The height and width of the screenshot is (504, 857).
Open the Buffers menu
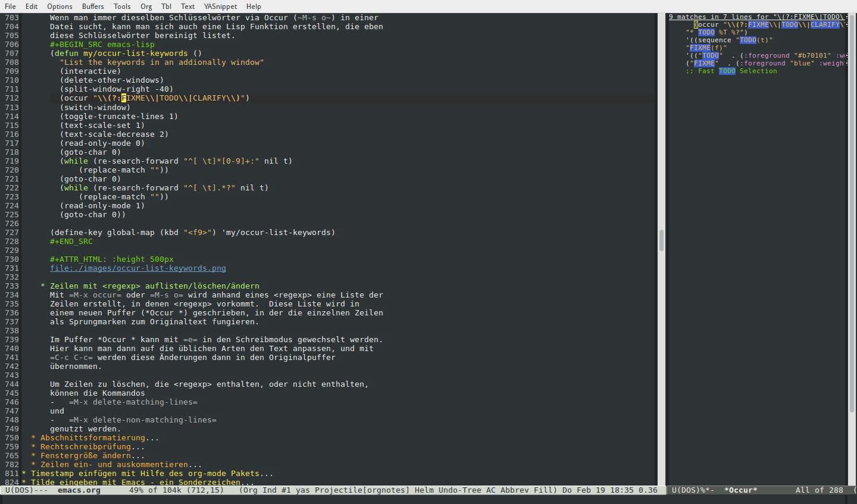[93, 7]
